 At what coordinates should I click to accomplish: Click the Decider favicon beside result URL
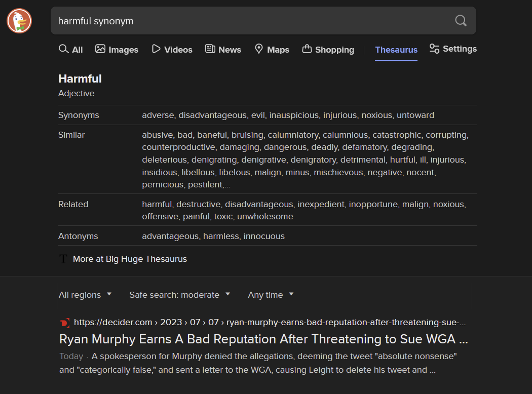tap(65, 323)
